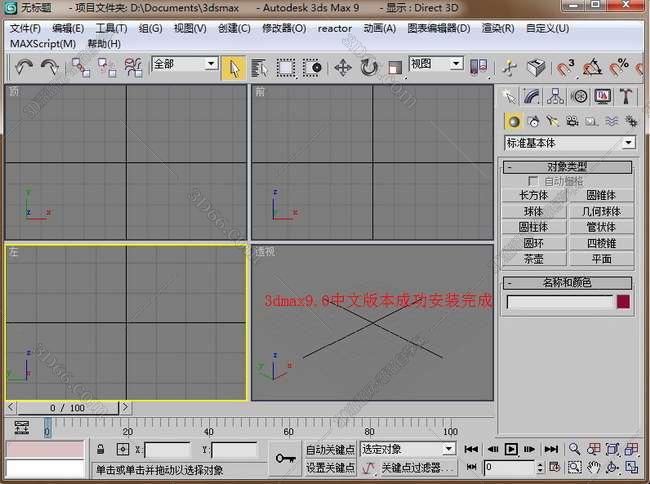650x484 pixels.
Task: Click the object name input field
Action: (x=560, y=302)
